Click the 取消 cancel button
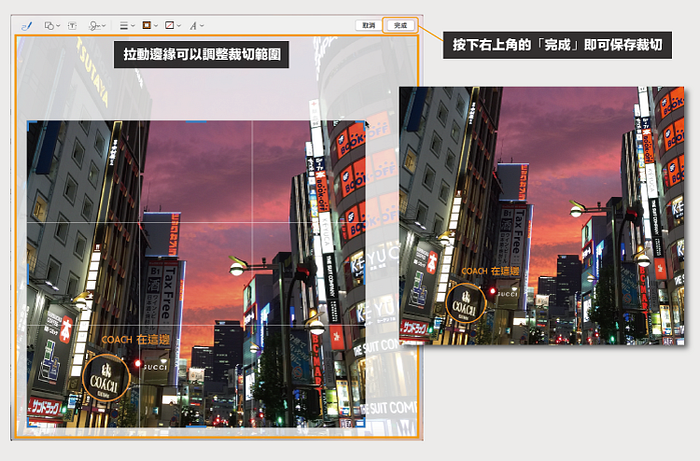The height and width of the screenshot is (461, 700). (368, 25)
